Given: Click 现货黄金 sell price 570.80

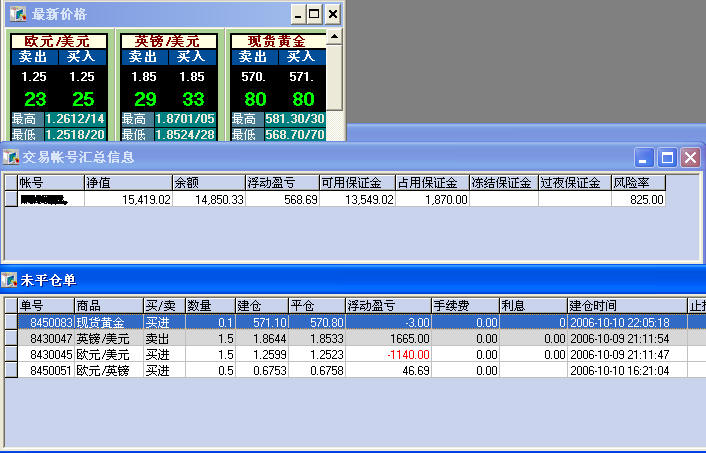Looking at the screenshot, I should coord(254,88).
